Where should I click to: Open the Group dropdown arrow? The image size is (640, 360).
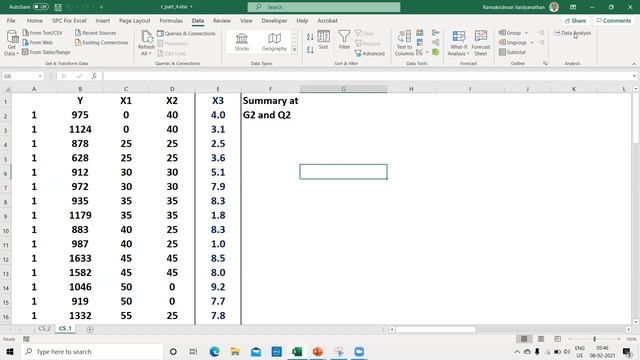(527, 33)
